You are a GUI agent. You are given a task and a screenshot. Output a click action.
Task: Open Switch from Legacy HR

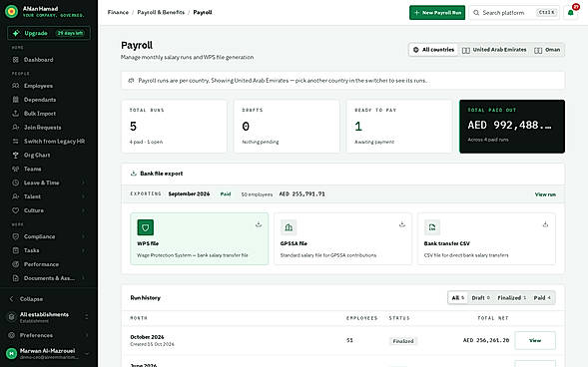[x=49, y=142]
